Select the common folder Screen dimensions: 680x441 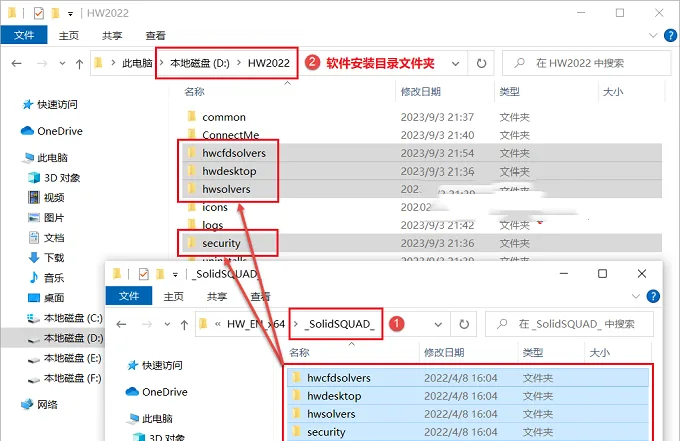[x=224, y=117]
